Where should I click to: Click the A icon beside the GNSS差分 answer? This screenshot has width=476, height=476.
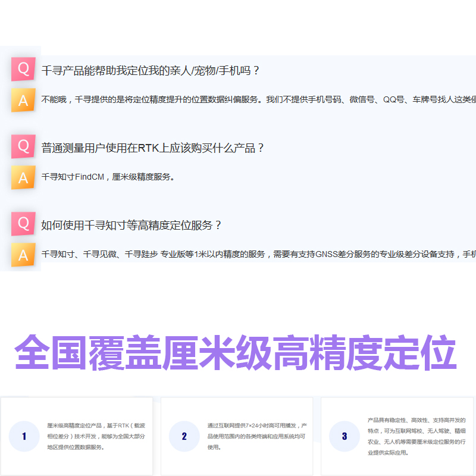click(23, 255)
